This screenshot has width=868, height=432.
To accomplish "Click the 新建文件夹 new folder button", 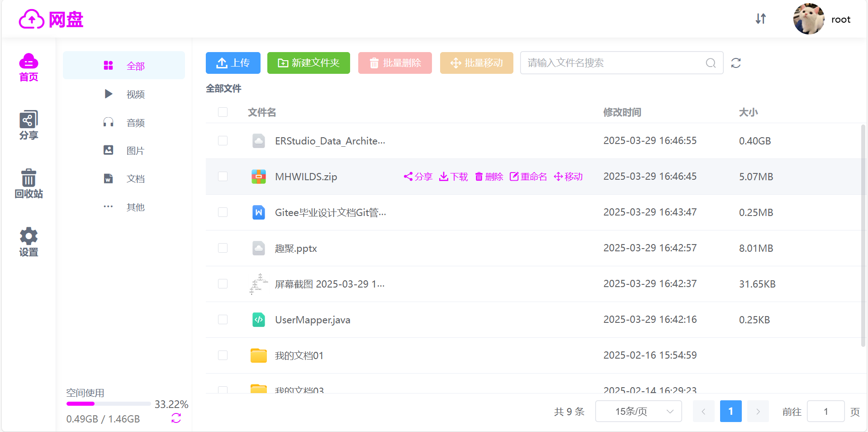I will [308, 63].
